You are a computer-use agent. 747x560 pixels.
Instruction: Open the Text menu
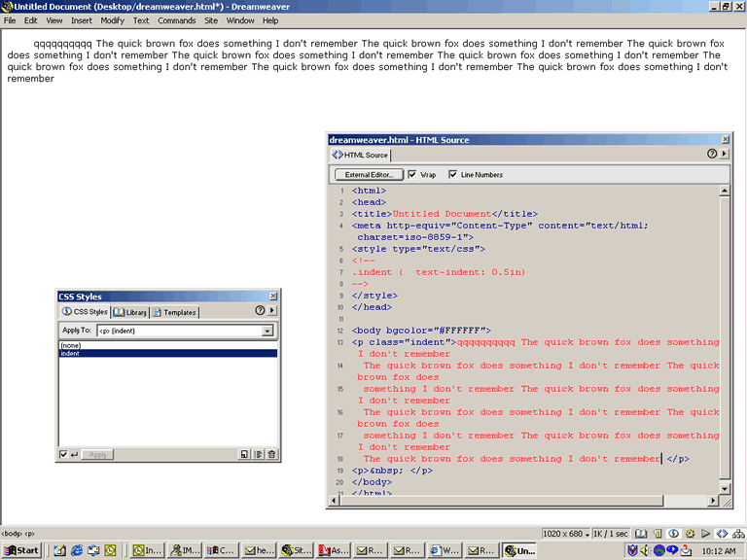coord(140,20)
